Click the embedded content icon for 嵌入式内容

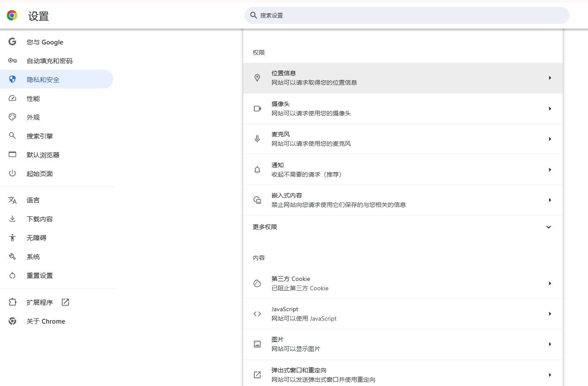point(257,200)
